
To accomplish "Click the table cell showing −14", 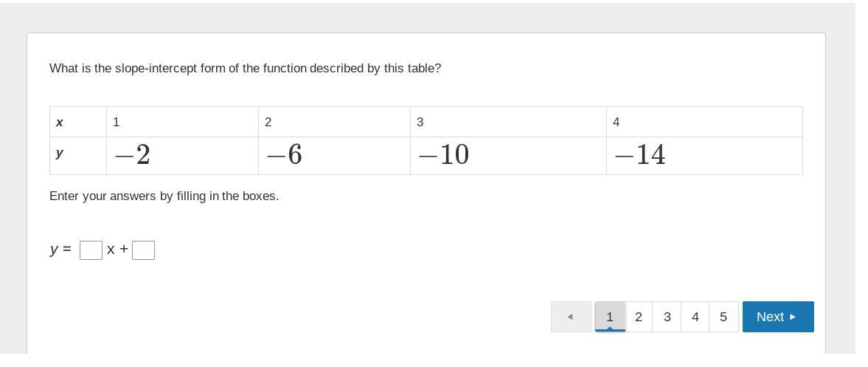I will 704,155.
